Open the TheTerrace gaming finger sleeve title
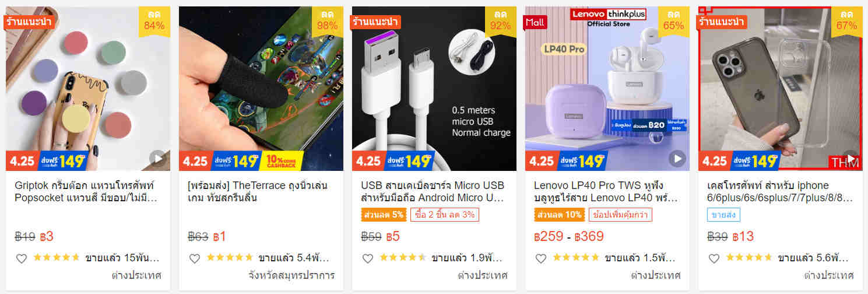 258,191
